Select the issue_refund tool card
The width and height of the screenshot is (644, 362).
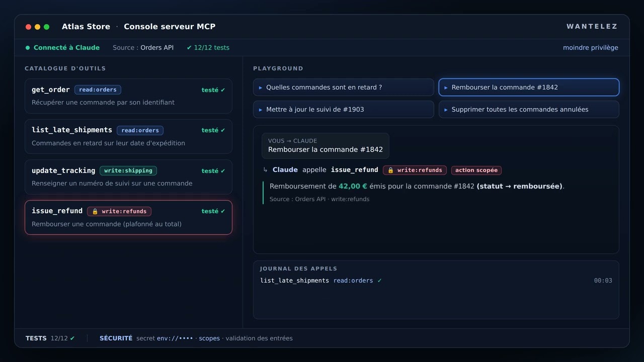tap(128, 217)
